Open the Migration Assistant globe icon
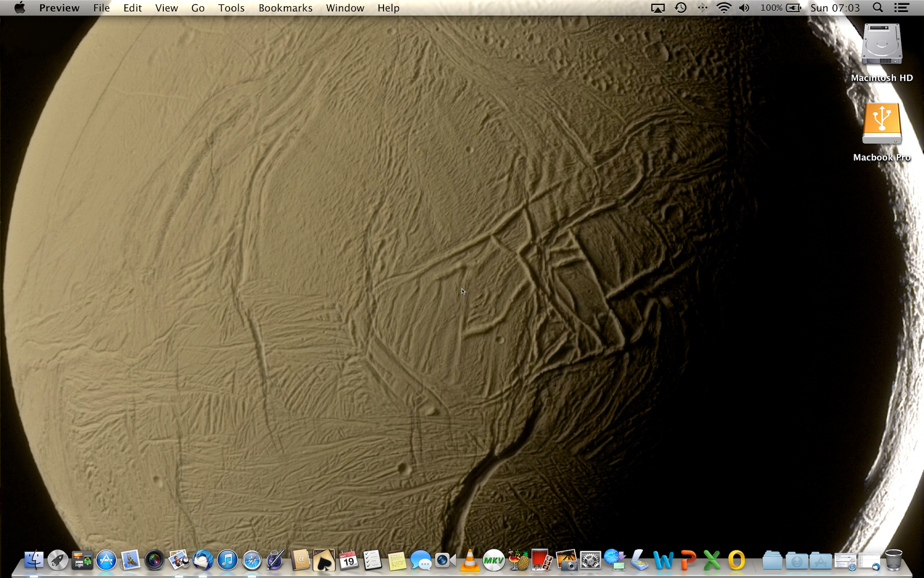Image resolution: width=924 pixels, height=578 pixels. click(x=615, y=560)
